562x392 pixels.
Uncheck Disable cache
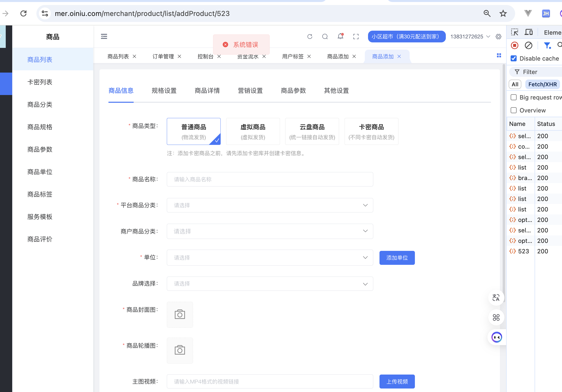point(514,58)
